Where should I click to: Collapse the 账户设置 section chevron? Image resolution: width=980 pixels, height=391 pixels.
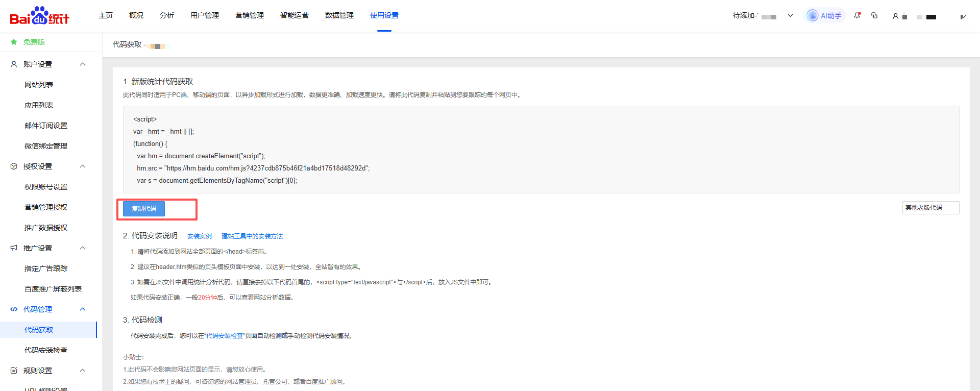(83, 64)
